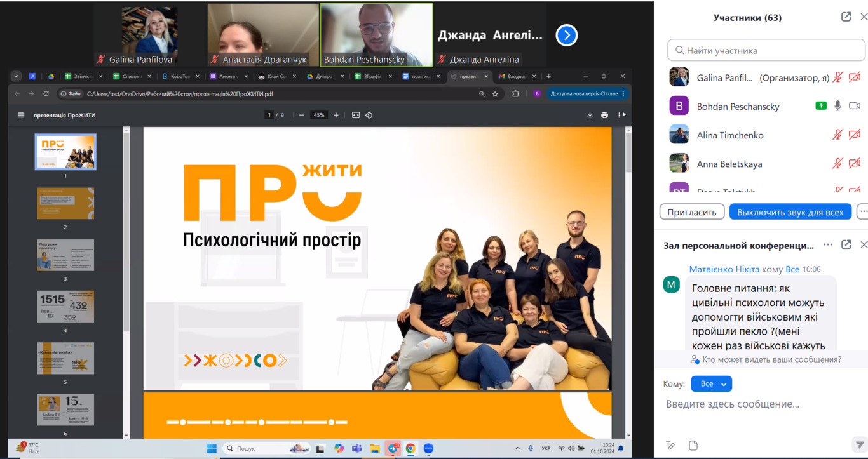Open Кто может видеть ваши сообщения link
This screenshot has height=459, width=868.
[x=771, y=359]
